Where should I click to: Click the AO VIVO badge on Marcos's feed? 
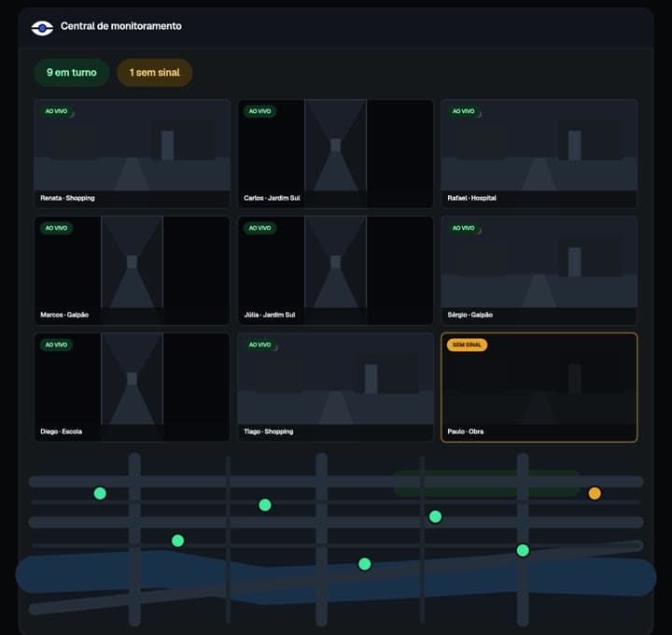[x=57, y=228]
